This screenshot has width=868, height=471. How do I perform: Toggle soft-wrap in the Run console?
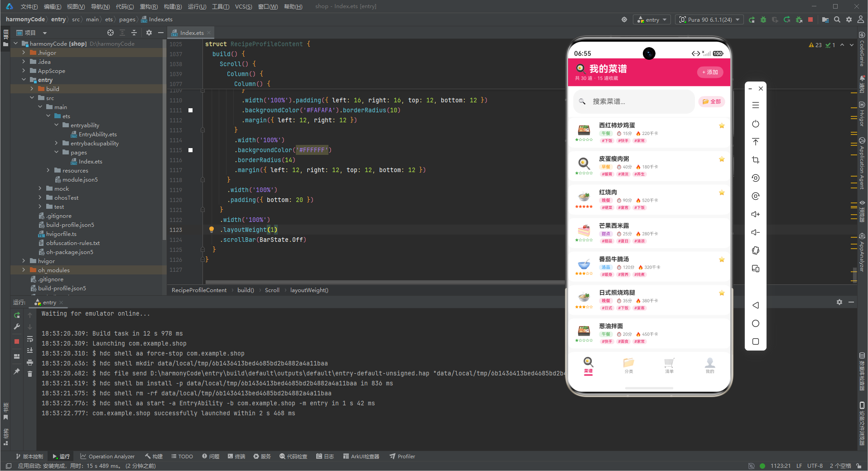30,339
